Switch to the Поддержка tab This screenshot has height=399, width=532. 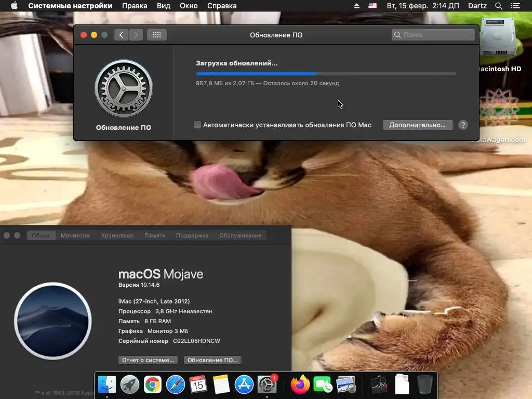pyautogui.click(x=192, y=235)
